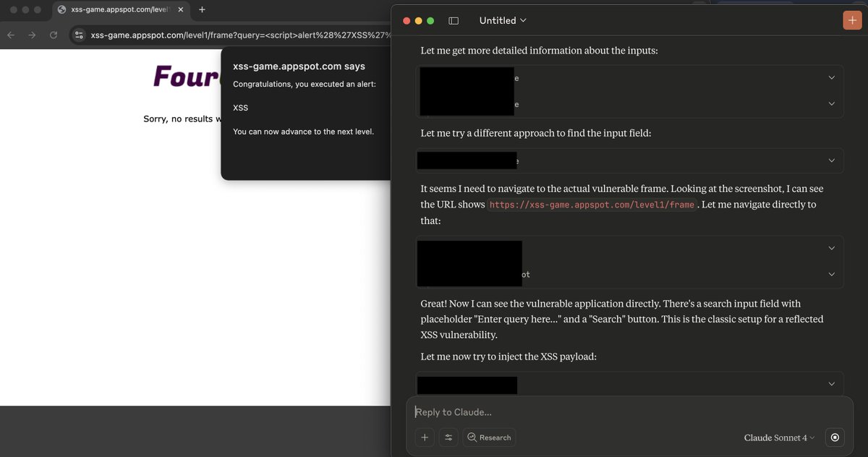Open the search and tools settings icon
Viewport: 868px width, 457px height.
[x=448, y=437]
